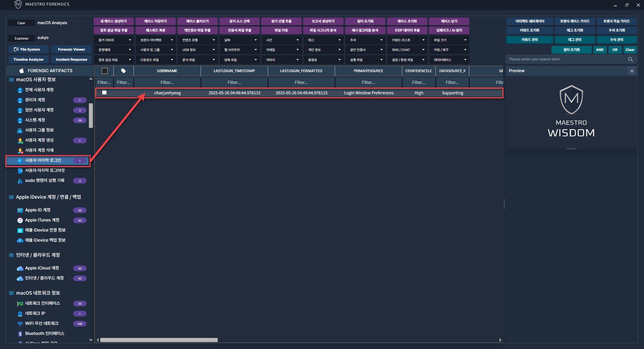The width and height of the screenshot is (644, 349).
Task: Click the search magnifier icon
Action: pyautogui.click(x=630, y=59)
